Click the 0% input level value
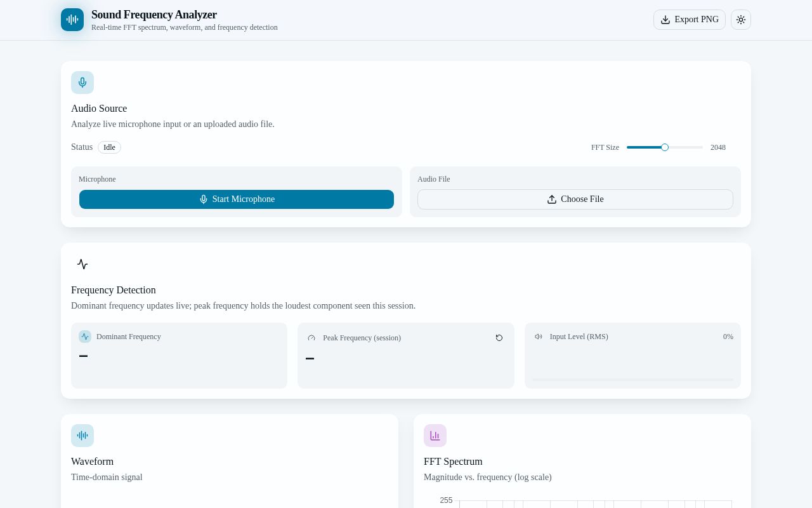812x508 pixels. (x=728, y=337)
